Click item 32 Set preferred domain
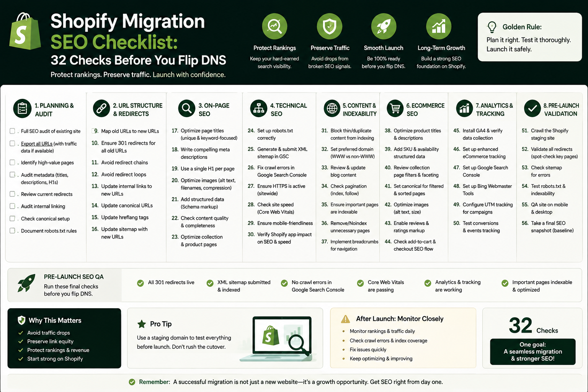 348,152
